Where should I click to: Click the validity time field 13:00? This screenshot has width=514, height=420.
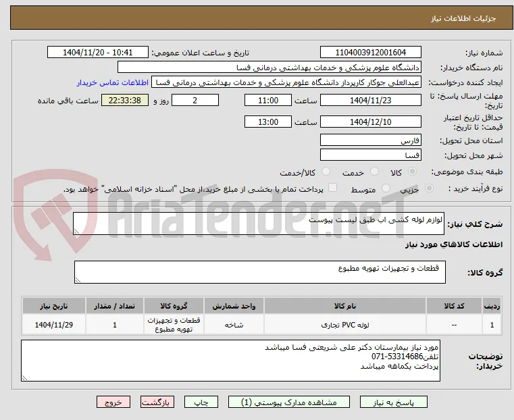pyautogui.click(x=268, y=122)
